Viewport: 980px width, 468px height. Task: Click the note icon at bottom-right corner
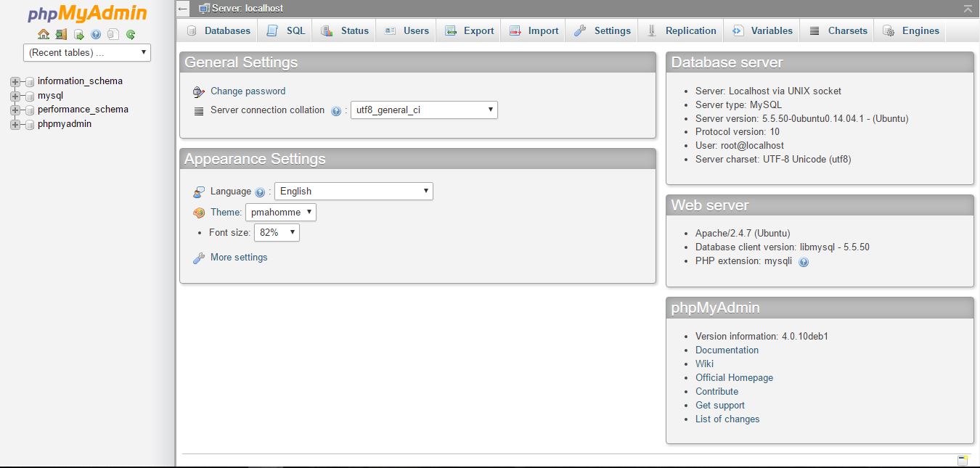963,461
